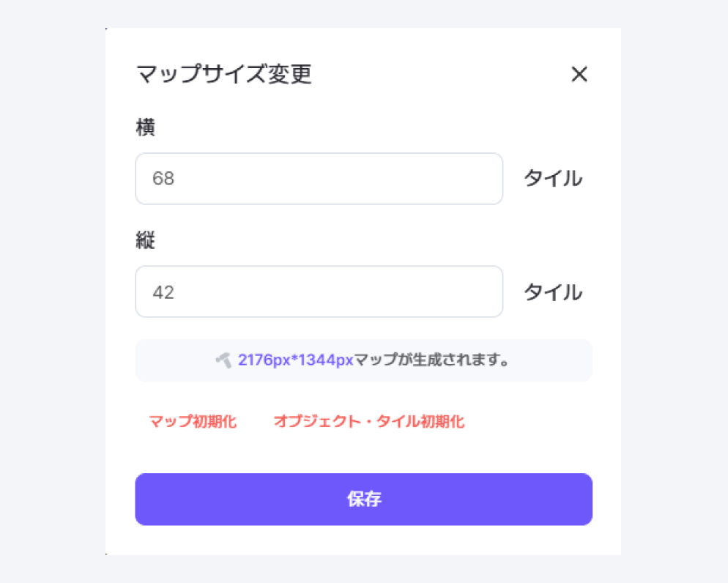Image resolution: width=728 pixels, height=583 pixels.
Task: Focus the 縦 height input field
Action: click(319, 291)
